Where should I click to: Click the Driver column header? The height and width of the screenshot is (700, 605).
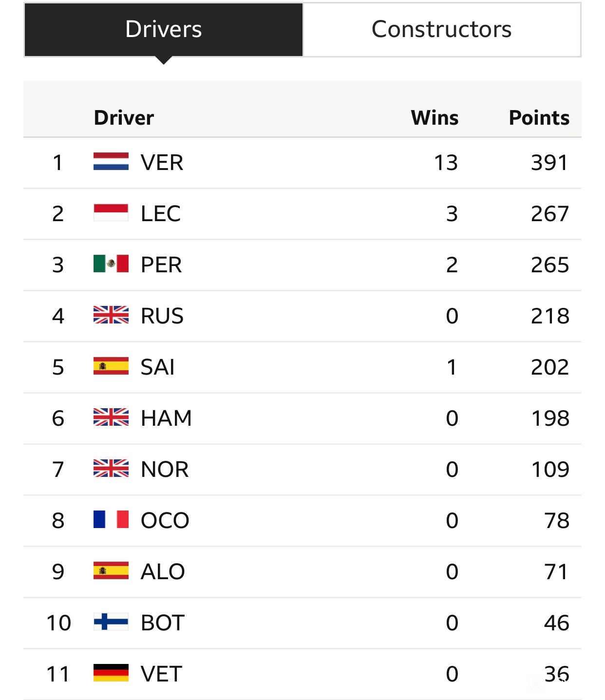pyautogui.click(x=124, y=118)
